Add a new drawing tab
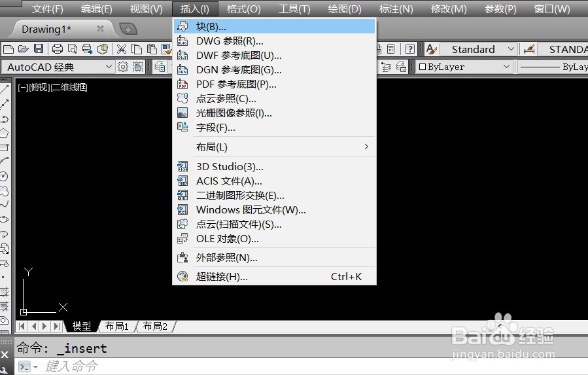Image resolution: width=588 pixels, height=375 pixels. 128,29
